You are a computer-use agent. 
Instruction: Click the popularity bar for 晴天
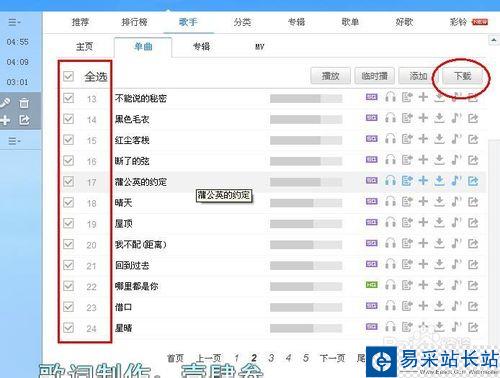[x=306, y=203]
